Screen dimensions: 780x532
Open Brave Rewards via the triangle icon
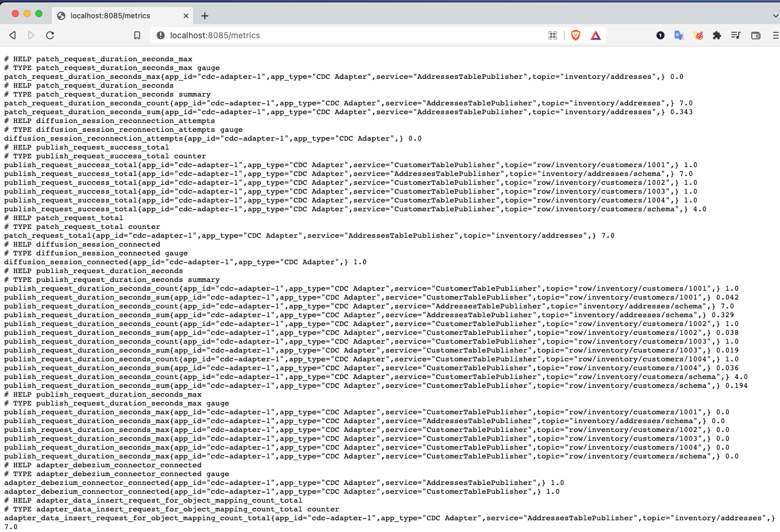595,35
